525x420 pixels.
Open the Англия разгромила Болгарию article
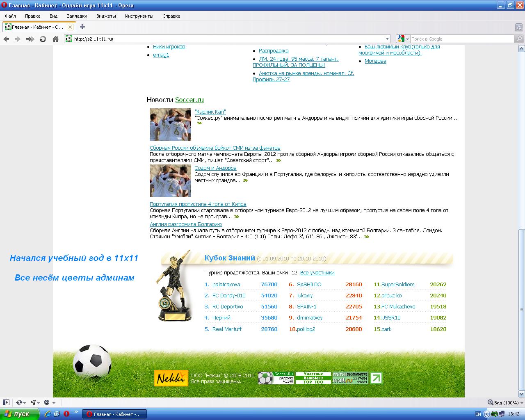[x=186, y=224]
